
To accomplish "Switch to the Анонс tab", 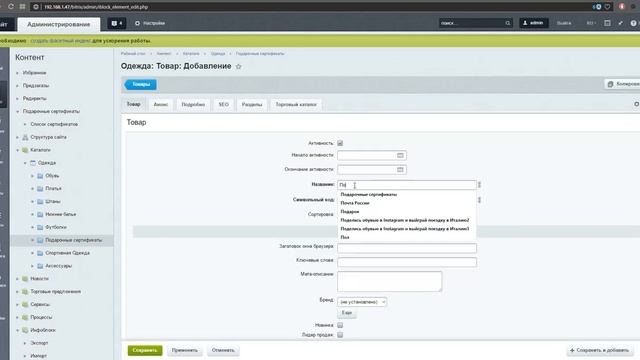I will tap(161, 104).
